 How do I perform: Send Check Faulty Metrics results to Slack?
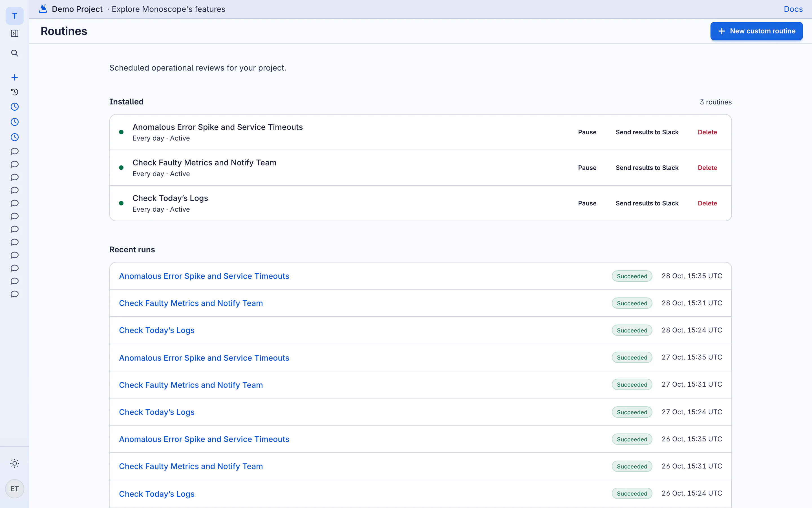pos(647,168)
